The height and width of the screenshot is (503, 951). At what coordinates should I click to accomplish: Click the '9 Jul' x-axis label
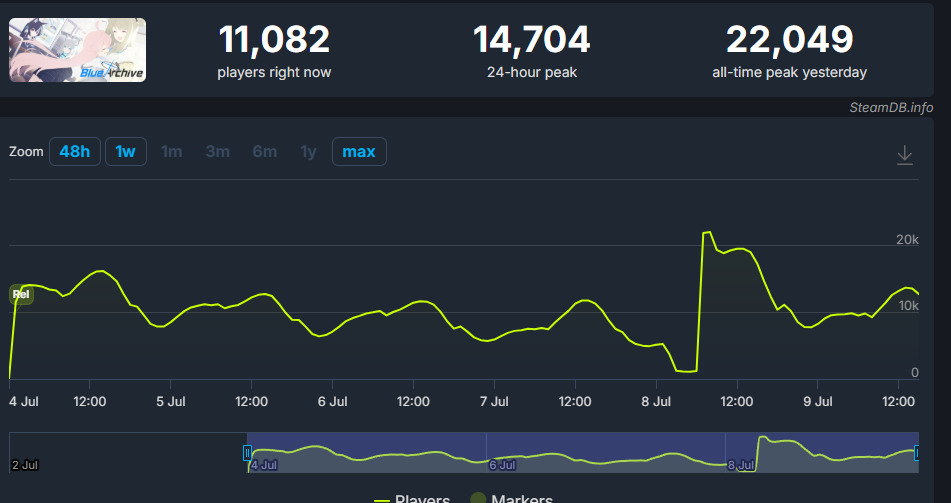818,402
